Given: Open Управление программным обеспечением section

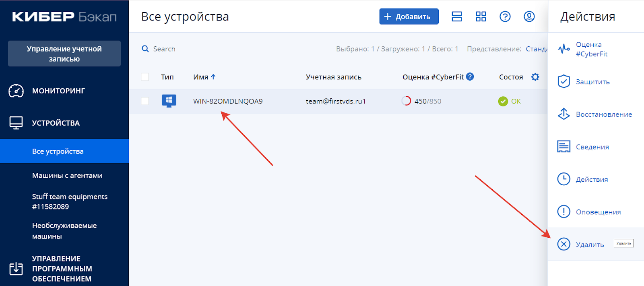Looking at the screenshot, I should [62, 269].
